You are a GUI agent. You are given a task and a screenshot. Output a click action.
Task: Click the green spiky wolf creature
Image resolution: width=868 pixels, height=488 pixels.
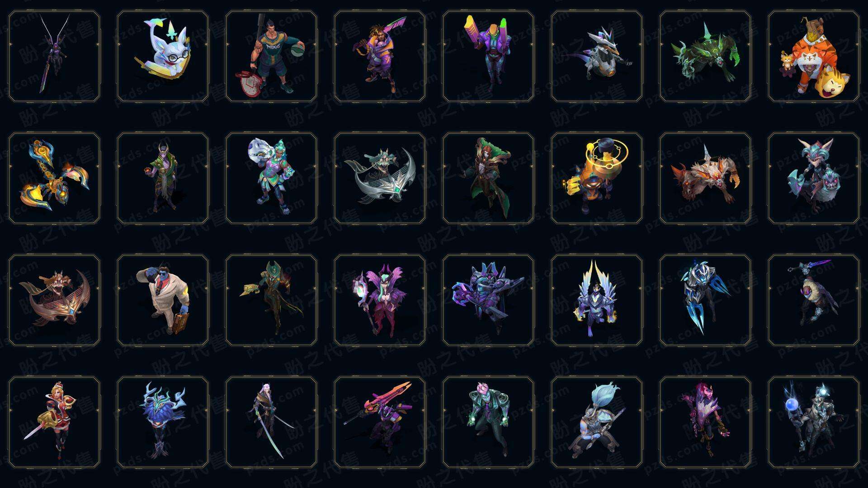[705, 56]
